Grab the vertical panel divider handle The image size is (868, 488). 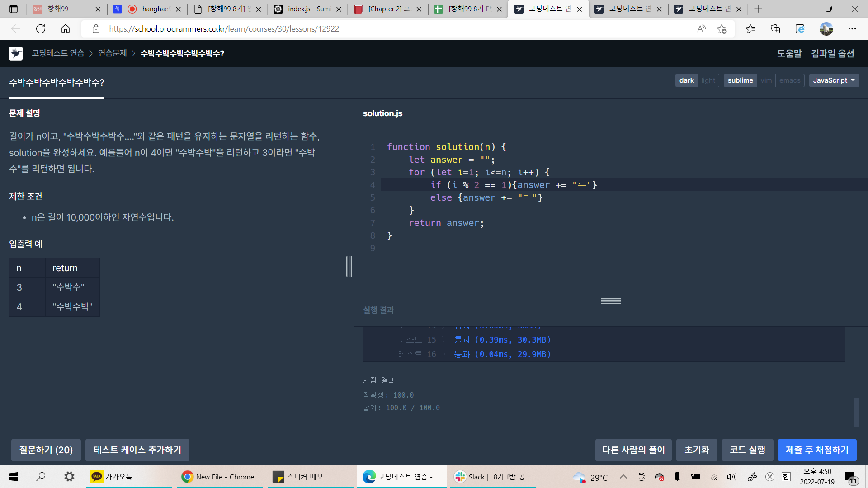349,266
